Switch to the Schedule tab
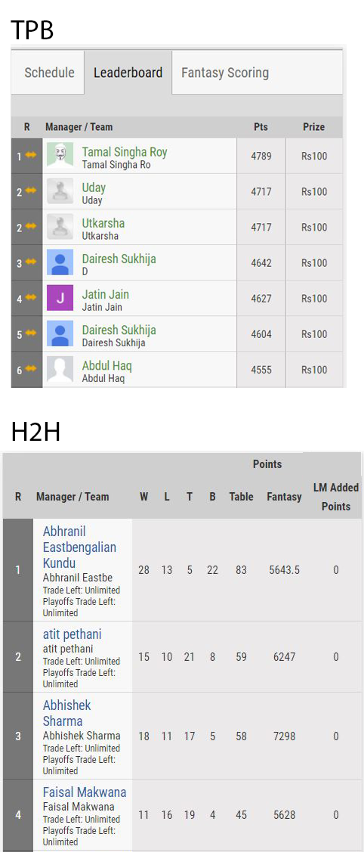Image resolution: width=364 pixels, height=868 pixels. pos(49,73)
